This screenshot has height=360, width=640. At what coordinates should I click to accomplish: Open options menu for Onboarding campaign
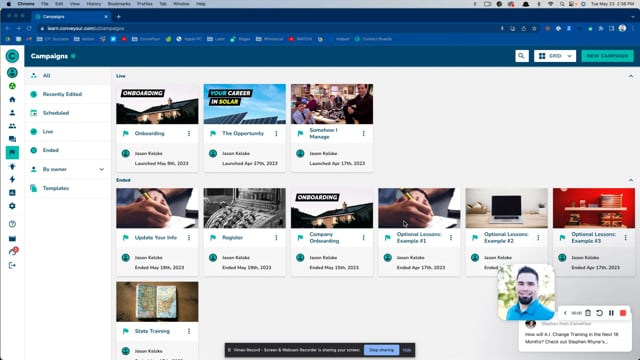coord(189,133)
